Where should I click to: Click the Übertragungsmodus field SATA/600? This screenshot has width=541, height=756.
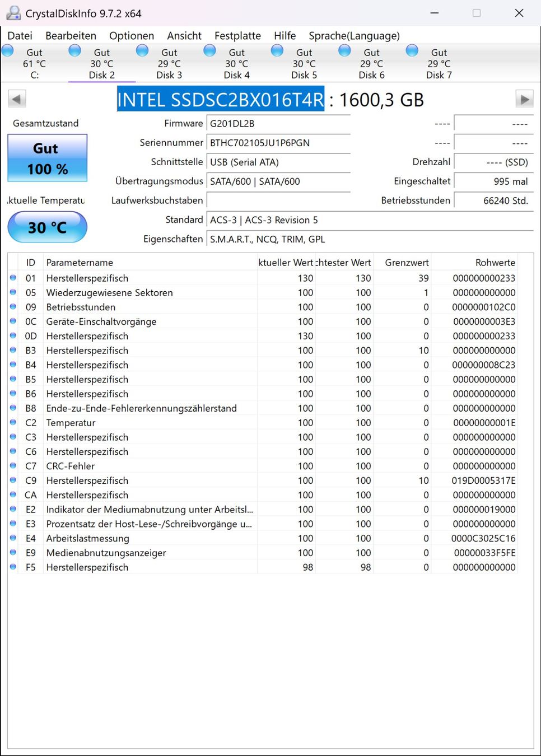(x=278, y=181)
